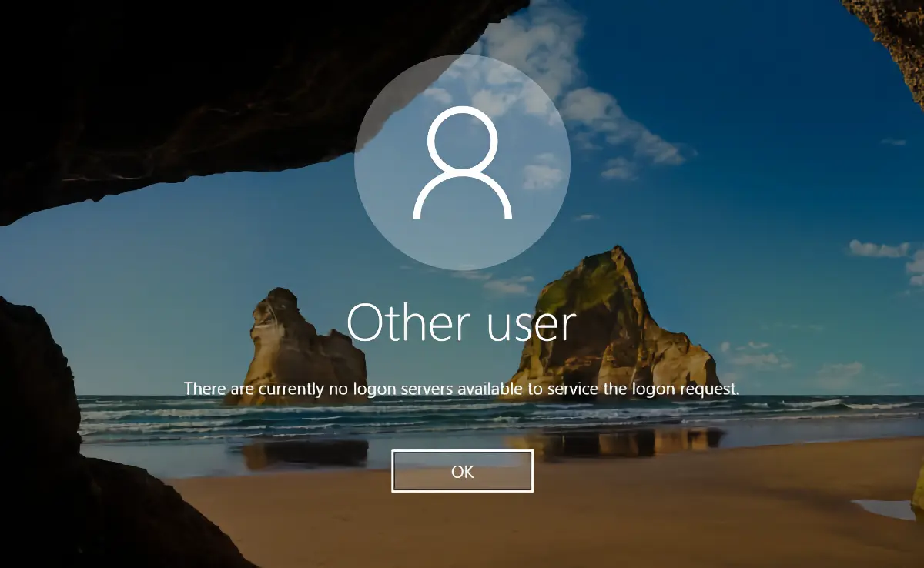Click the user avatar silhouette icon
The height and width of the screenshot is (568, 924).
click(x=462, y=162)
